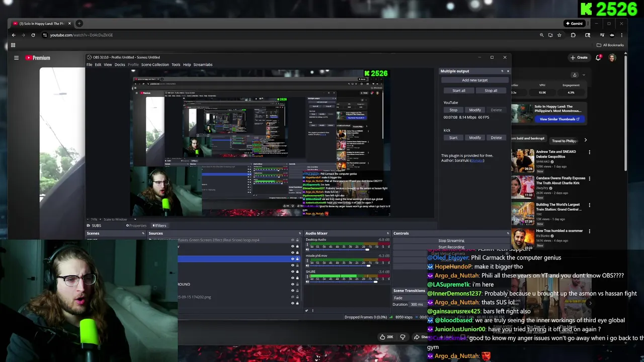Show next topic chips arrow
Image resolution: width=644 pixels, height=362 pixels.
(x=585, y=140)
